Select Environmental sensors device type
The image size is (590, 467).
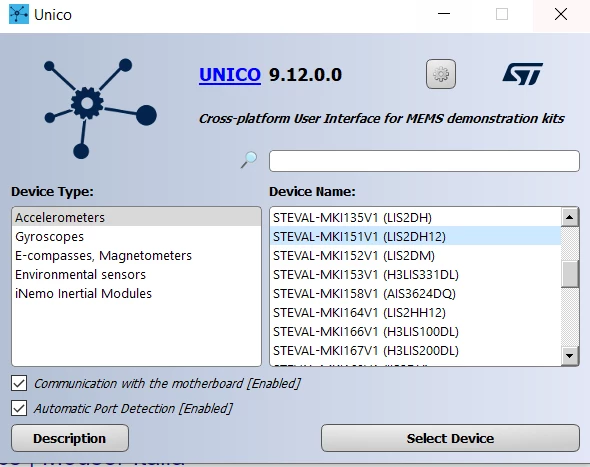136,274
